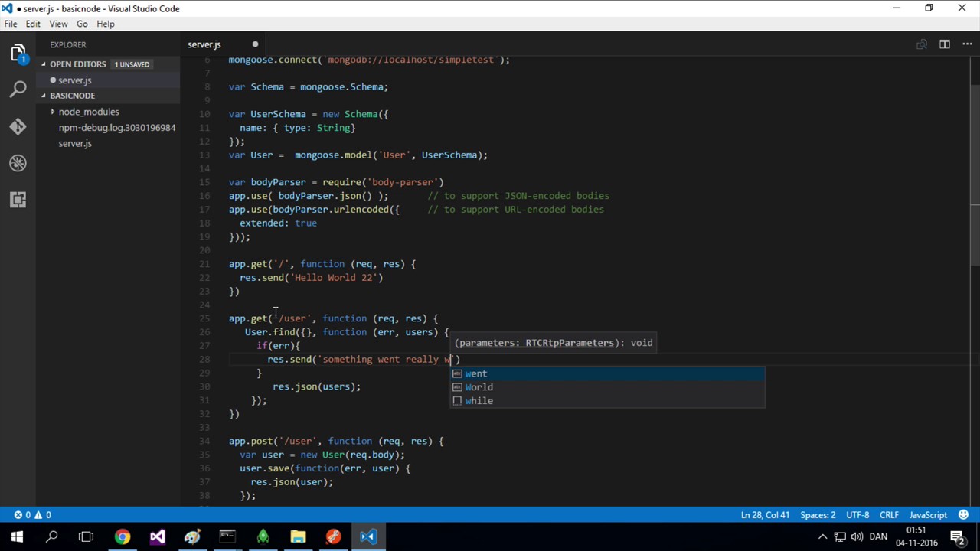The height and width of the screenshot is (551, 980).
Task: Open the Source Control (Git) view
Action: point(18,126)
